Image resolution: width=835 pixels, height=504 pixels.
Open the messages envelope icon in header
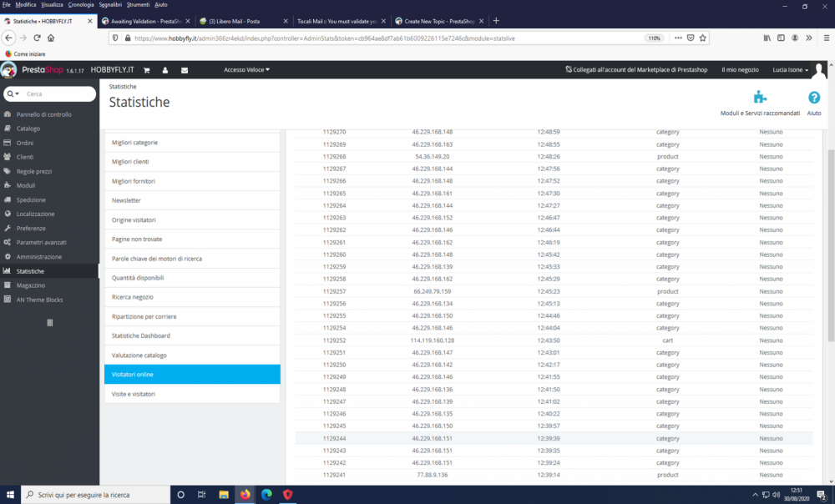pyautogui.click(x=185, y=70)
